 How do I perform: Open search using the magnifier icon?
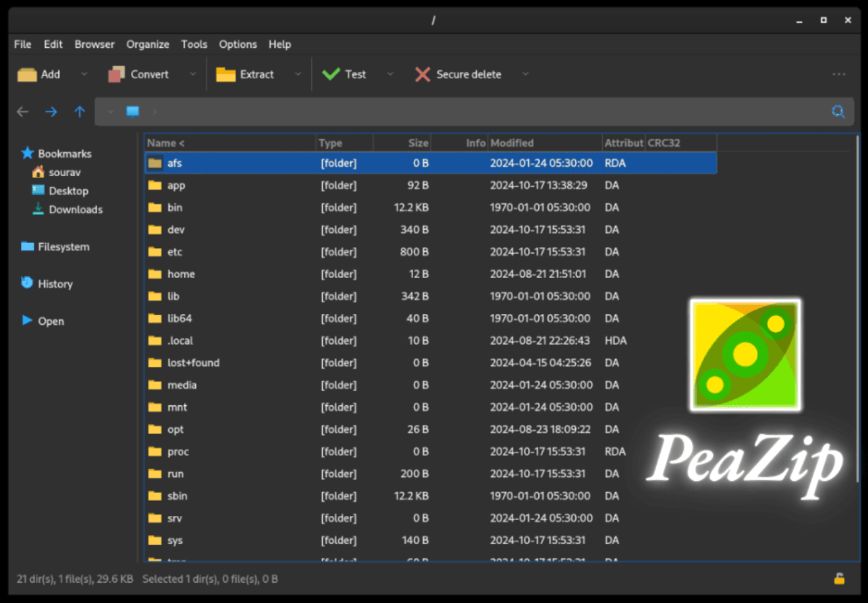[839, 112]
